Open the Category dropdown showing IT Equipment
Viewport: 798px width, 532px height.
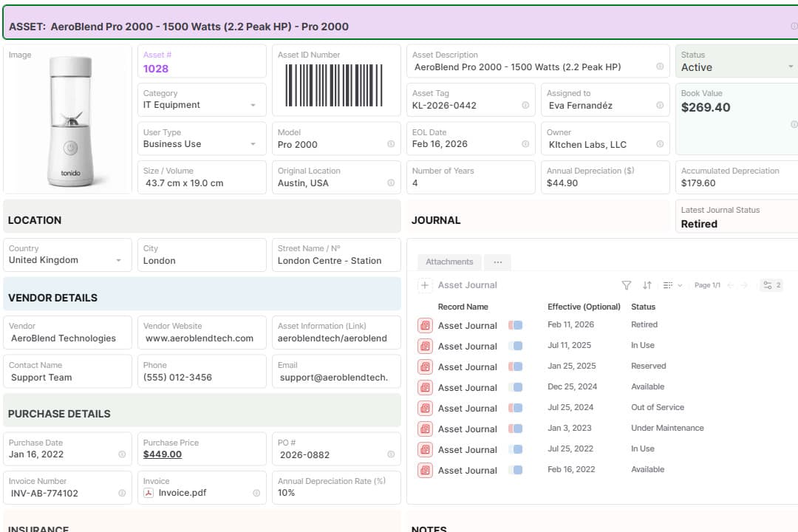click(x=253, y=106)
